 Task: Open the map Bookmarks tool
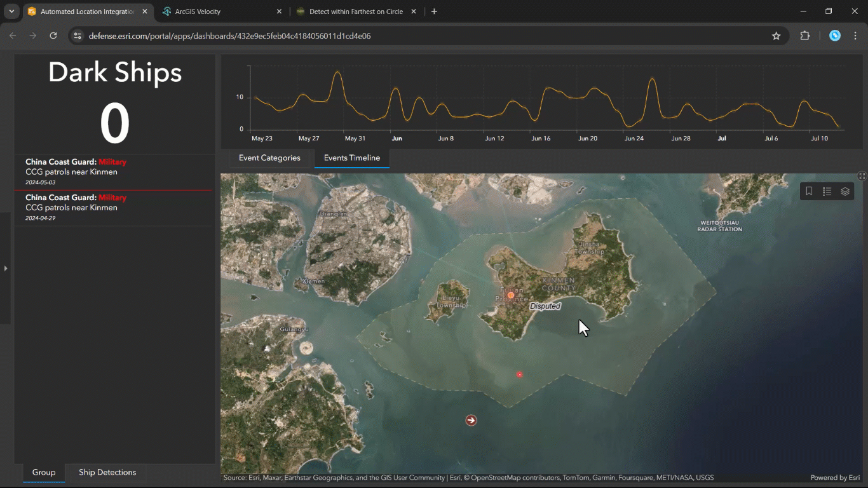click(x=809, y=191)
